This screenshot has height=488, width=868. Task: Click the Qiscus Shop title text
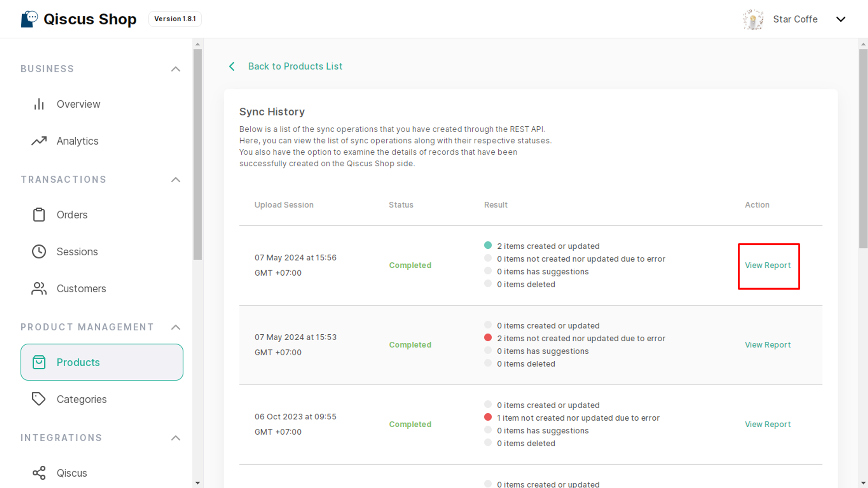[x=90, y=19]
